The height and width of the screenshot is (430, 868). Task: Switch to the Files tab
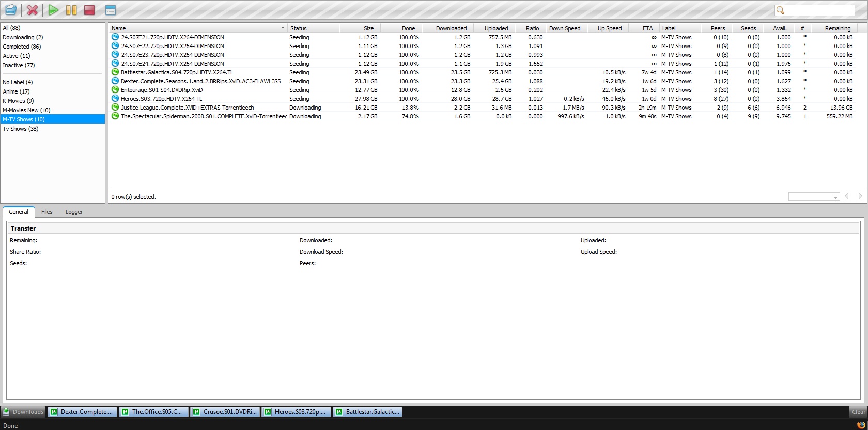(x=47, y=212)
